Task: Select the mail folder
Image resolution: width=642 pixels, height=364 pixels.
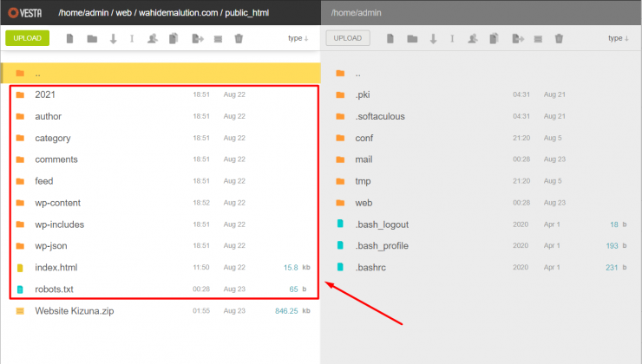Action: point(481,159)
